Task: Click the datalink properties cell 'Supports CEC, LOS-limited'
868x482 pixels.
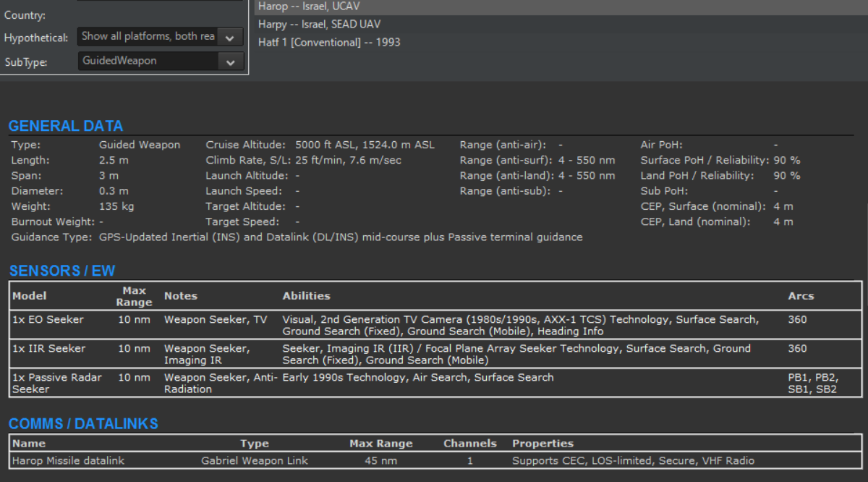Action: click(x=634, y=460)
